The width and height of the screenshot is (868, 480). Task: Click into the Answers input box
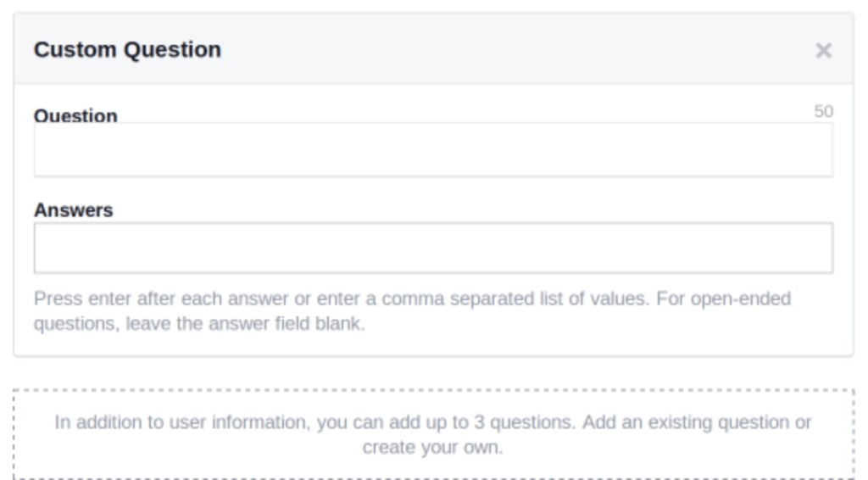pos(433,248)
